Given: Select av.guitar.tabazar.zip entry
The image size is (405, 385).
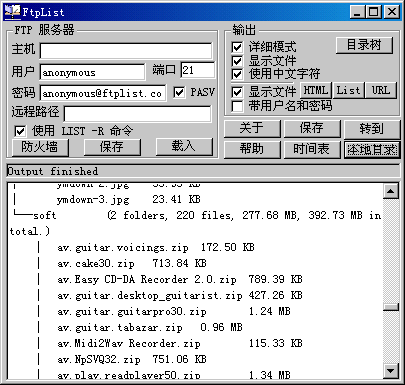Looking at the screenshot, I should click(120, 327).
